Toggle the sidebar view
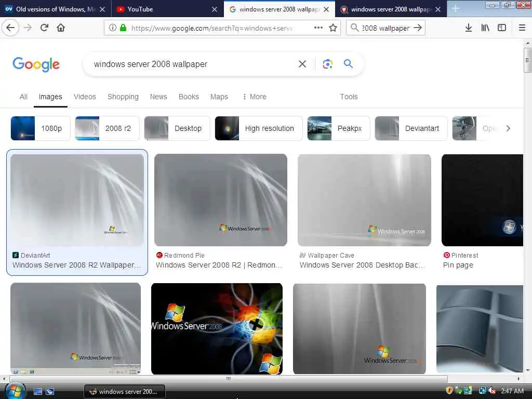 coord(502,28)
